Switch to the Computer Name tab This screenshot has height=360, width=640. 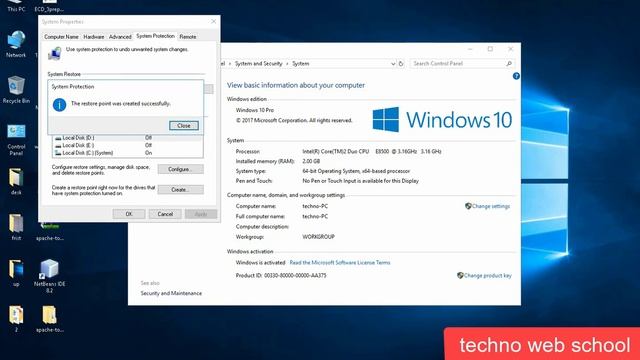click(x=61, y=37)
